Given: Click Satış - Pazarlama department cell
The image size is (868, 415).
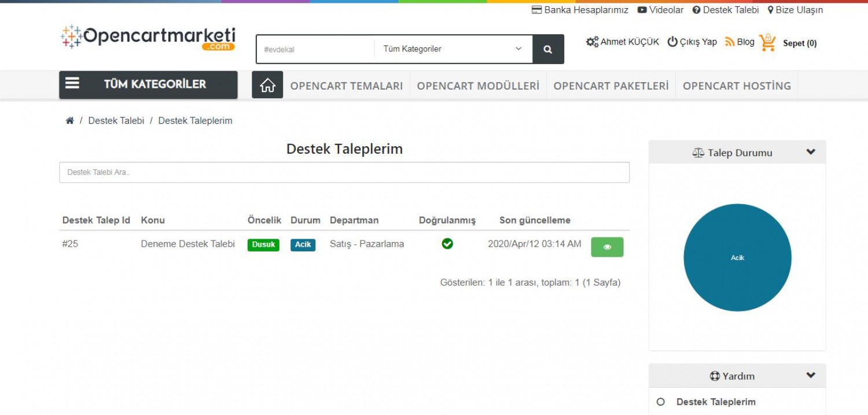Looking at the screenshot, I should 367,244.
